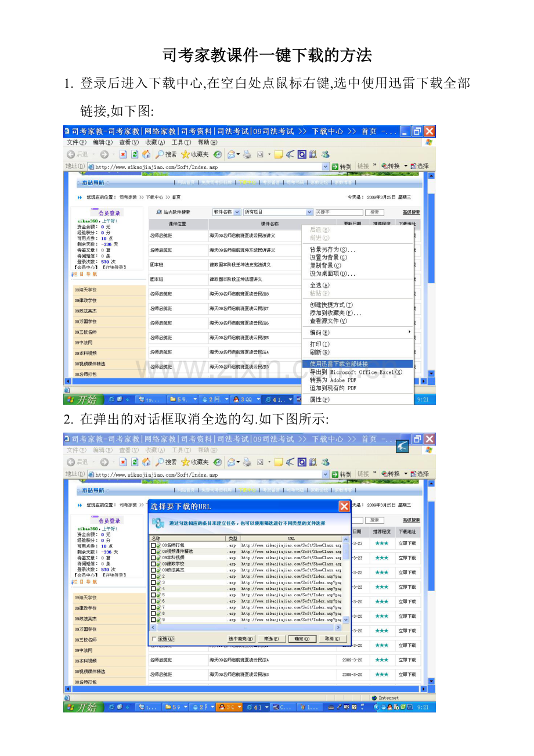The height and width of the screenshot is (756, 534).
Task: Open 高级搜索 link in the context-menu browser page
Action: (411, 213)
